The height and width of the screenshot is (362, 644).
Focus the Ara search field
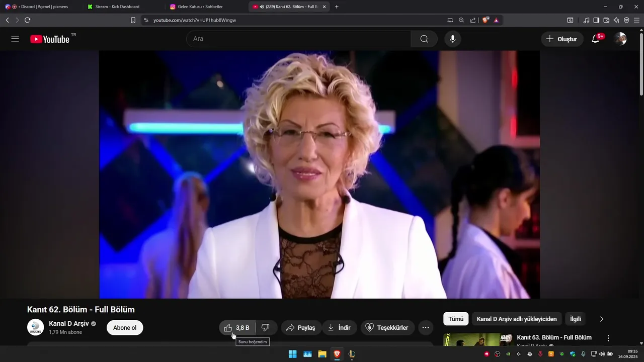click(x=299, y=39)
